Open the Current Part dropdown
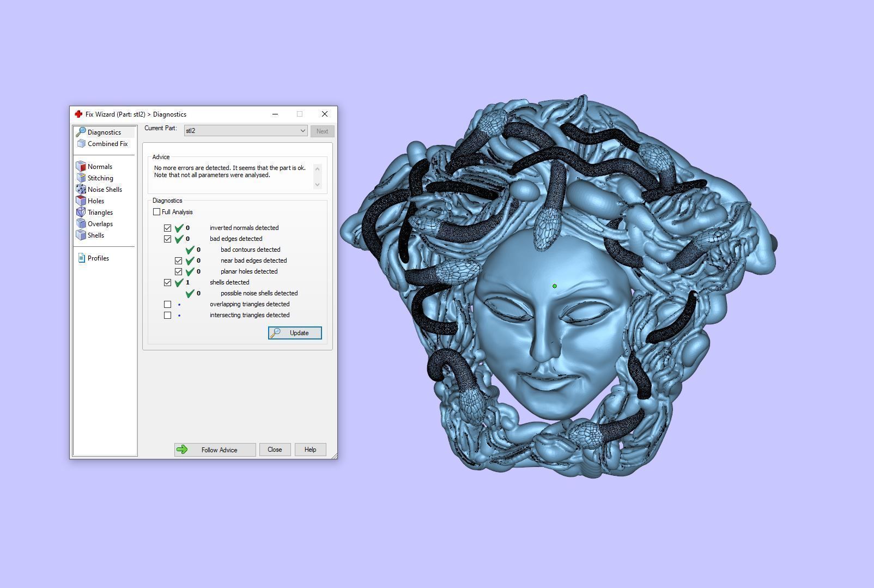 [246, 131]
